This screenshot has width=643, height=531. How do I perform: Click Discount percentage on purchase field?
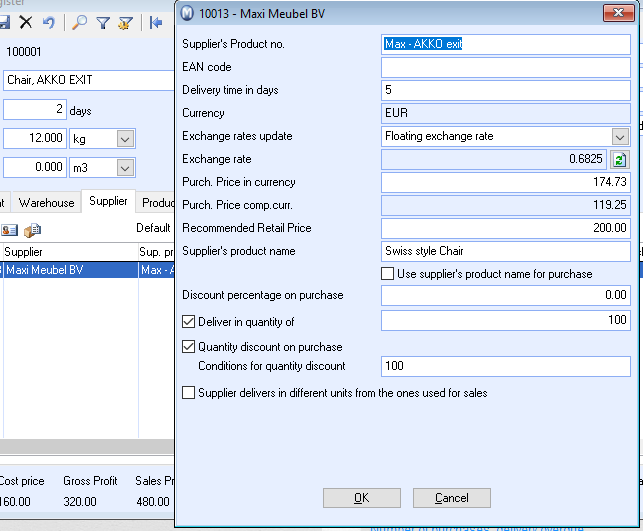coord(506,295)
